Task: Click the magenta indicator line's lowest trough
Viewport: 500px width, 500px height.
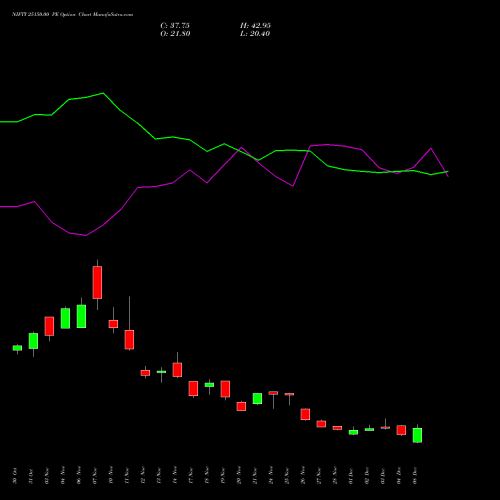Action: [x=86, y=235]
